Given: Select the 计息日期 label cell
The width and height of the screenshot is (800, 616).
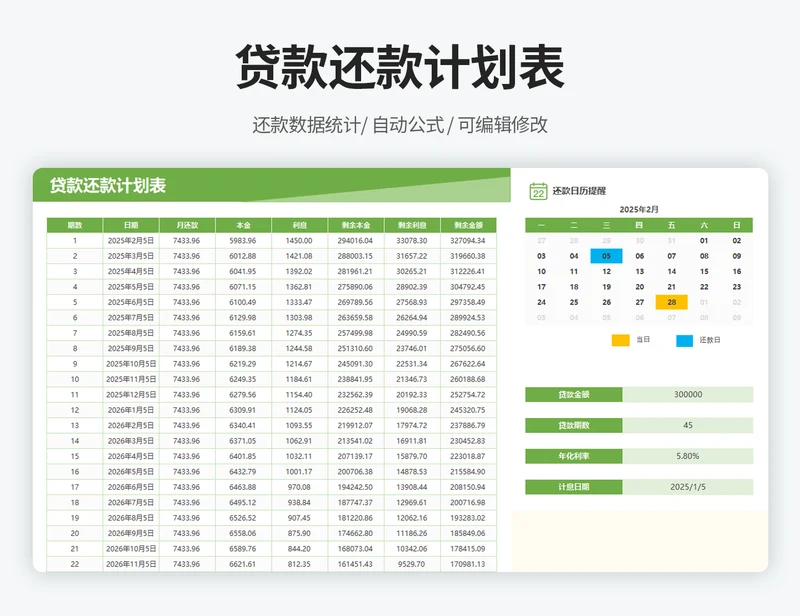Looking at the screenshot, I should (x=574, y=487).
